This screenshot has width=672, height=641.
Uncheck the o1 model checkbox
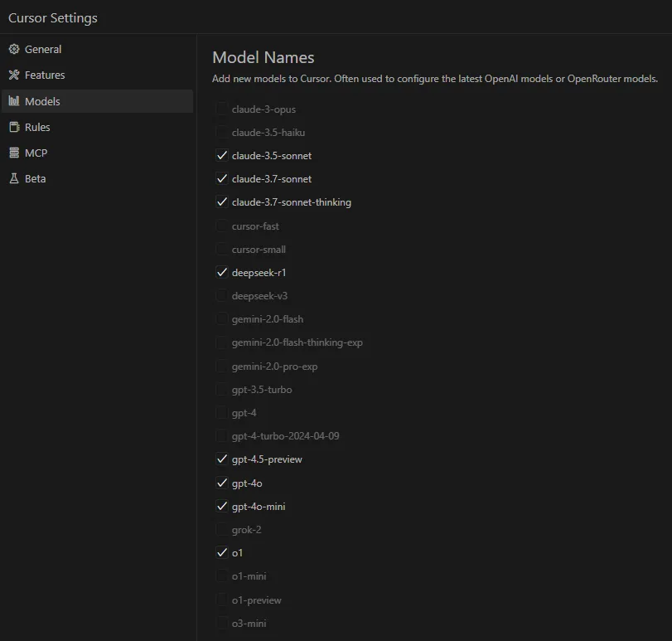click(221, 553)
